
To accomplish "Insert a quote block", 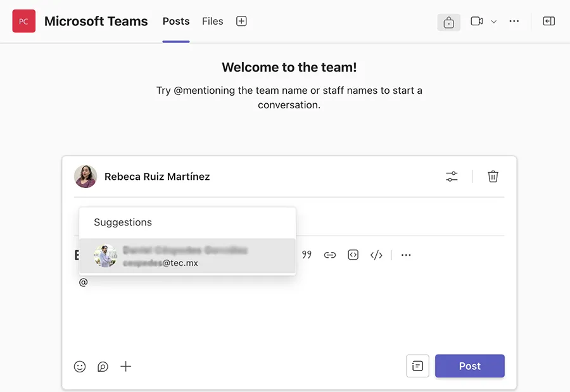I will [x=307, y=255].
